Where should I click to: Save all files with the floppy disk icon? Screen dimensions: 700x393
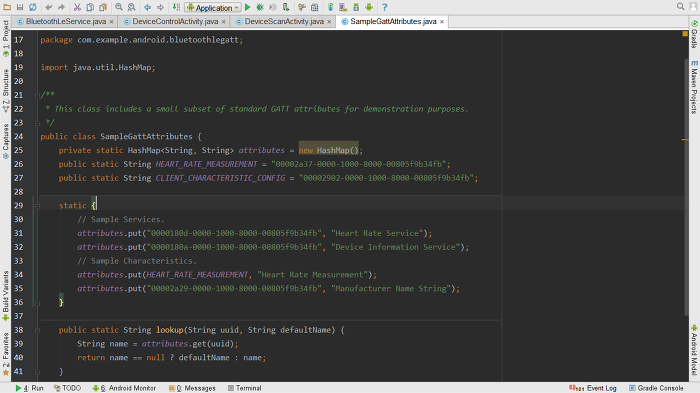click(x=20, y=7)
